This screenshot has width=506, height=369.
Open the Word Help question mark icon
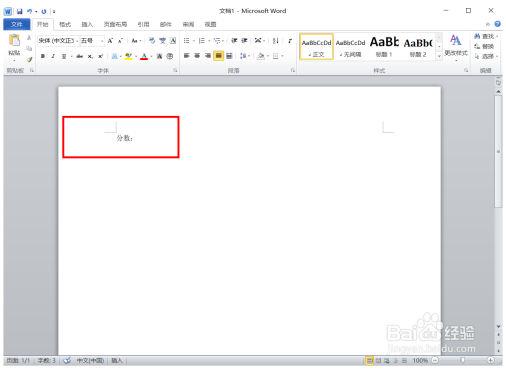tap(498, 24)
